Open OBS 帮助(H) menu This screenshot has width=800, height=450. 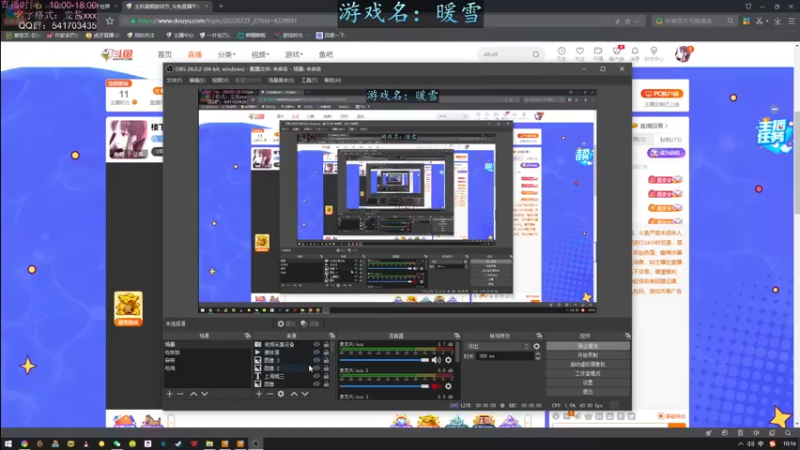(333, 80)
